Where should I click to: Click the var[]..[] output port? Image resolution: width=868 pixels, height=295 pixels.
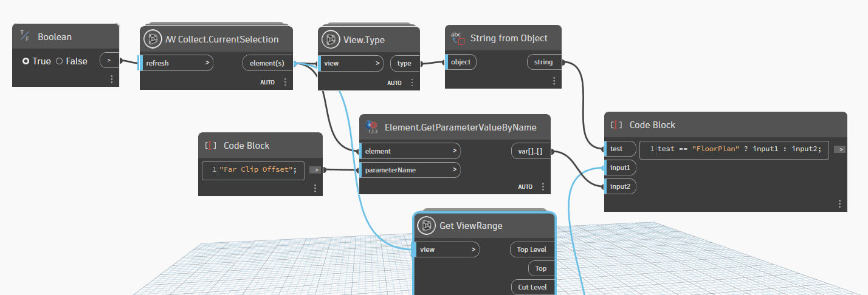click(531, 151)
